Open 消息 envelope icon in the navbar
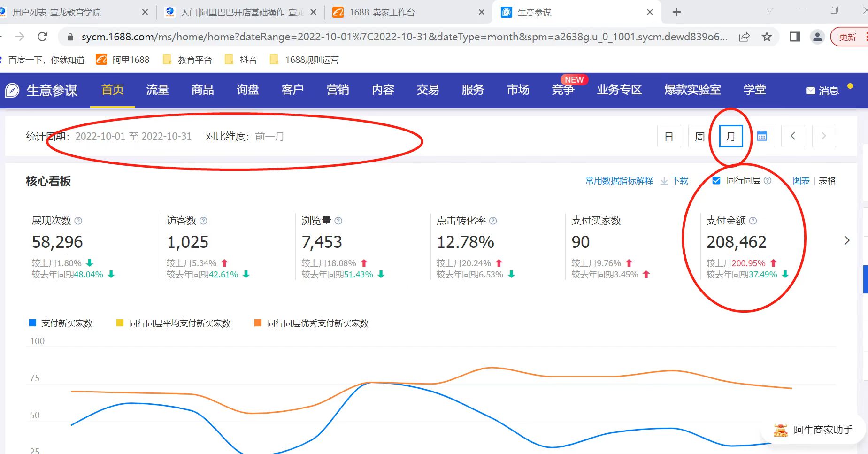The image size is (868, 454). click(x=810, y=91)
